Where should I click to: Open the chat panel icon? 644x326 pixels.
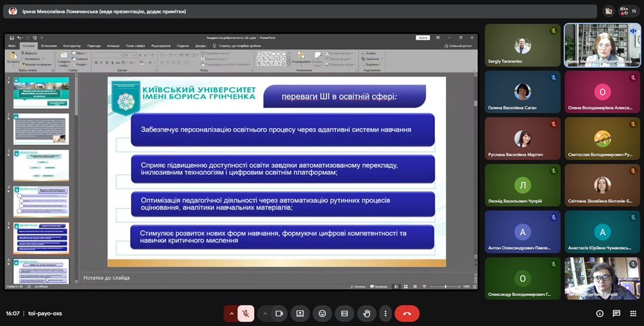(616, 313)
